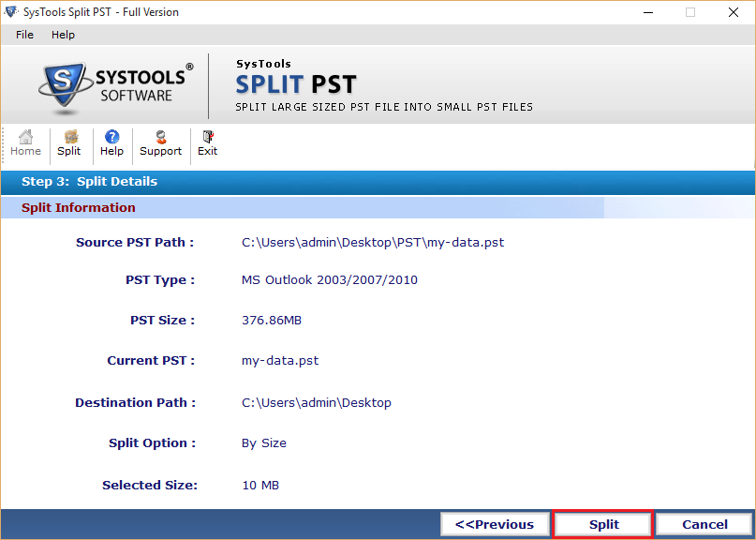
Task: Go back with the <<Previous button
Action: click(495, 524)
